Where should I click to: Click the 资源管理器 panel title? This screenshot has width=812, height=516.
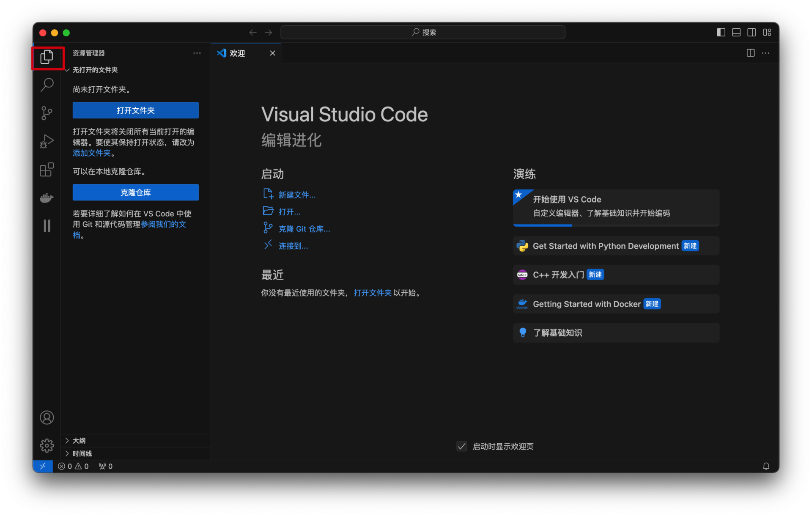89,53
